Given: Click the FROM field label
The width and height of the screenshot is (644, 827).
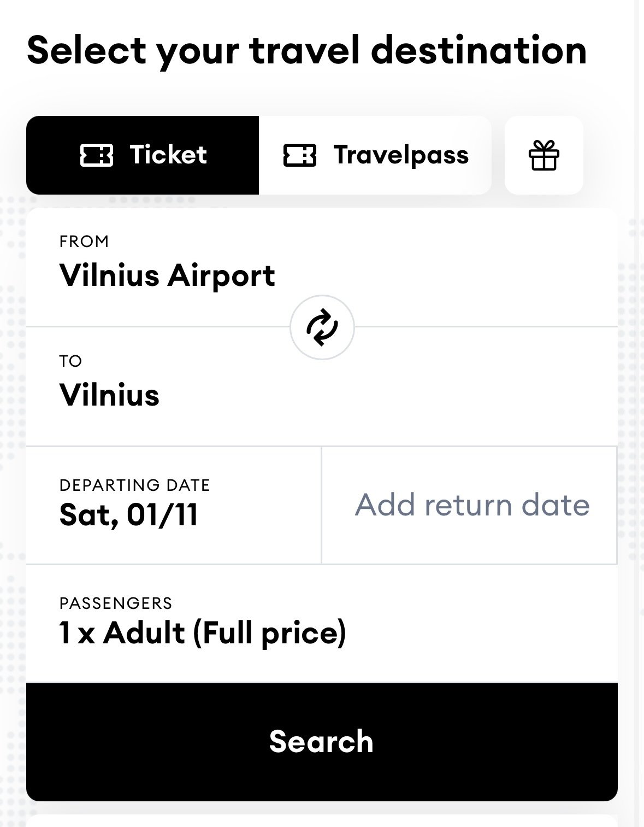Looking at the screenshot, I should point(84,242).
